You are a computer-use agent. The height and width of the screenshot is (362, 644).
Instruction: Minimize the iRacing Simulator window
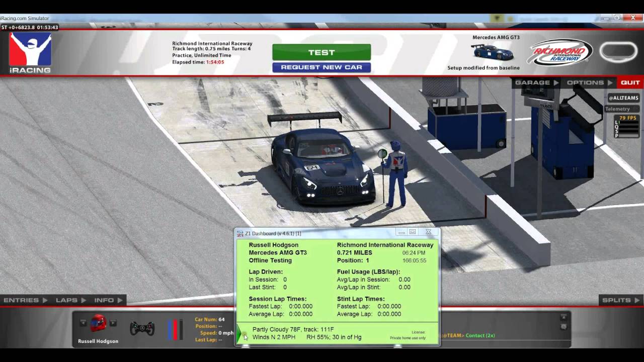(x=606, y=18)
